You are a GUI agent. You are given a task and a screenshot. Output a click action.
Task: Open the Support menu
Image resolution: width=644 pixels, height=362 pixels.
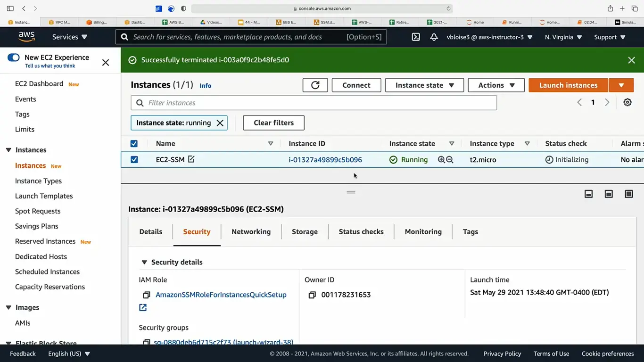click(x=610, y=37)
